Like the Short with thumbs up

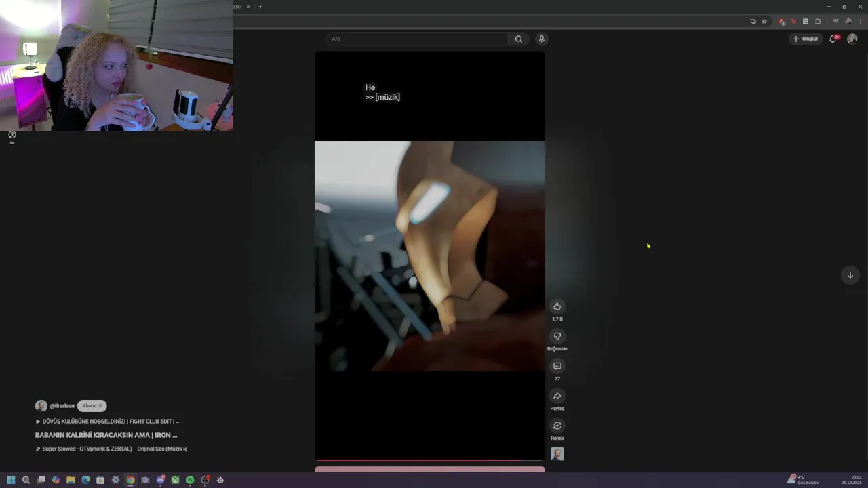click(x=557, y=306)
